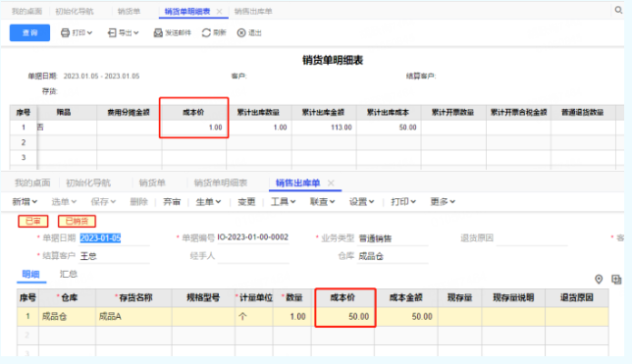Image resolution: width=632 pixels, height=364 pixels.
Task: Click the 存货名称 cell 成品A
Action: click(133, 317)
